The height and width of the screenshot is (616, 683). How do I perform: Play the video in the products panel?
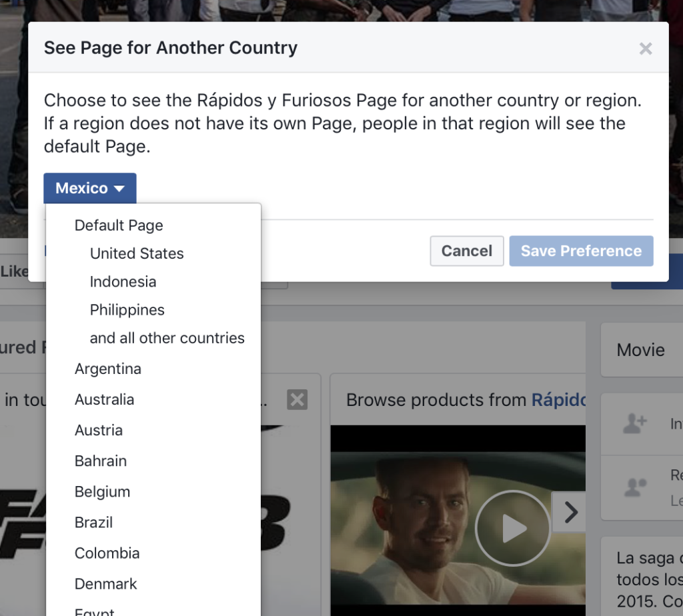click(513, 528)
